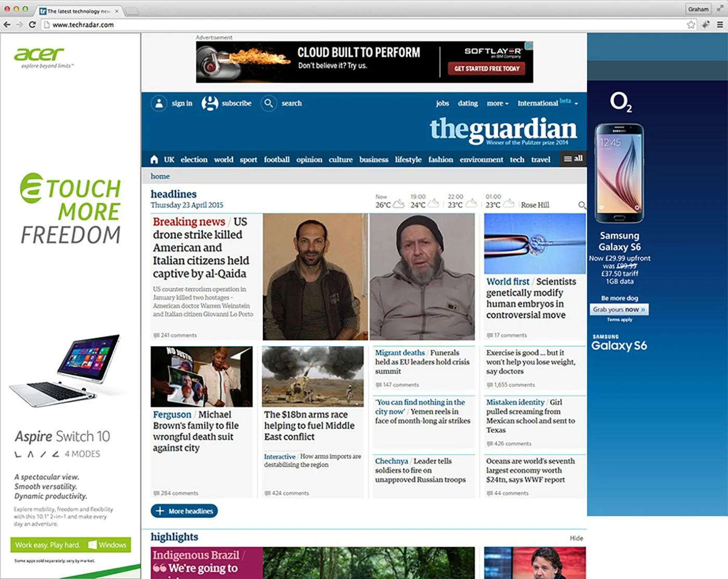Image resolution: width=728 pixels, height=579 pixels.
Task: Click the jobs link in header
Action: point(443,103)
